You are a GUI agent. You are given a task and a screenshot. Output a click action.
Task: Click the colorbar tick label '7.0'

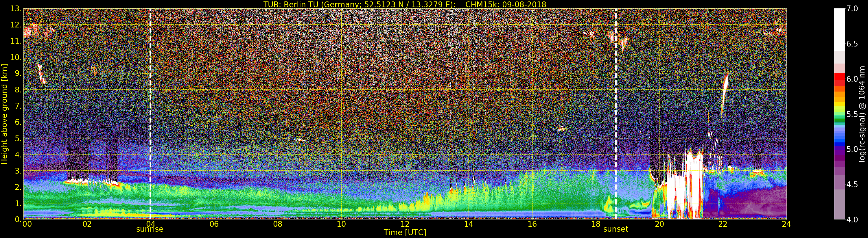(852, 9)
